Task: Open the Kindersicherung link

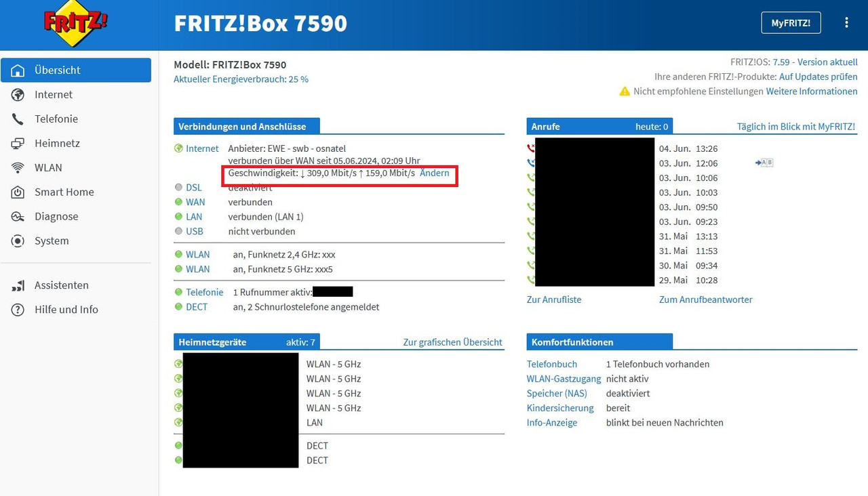Action: 560,408
